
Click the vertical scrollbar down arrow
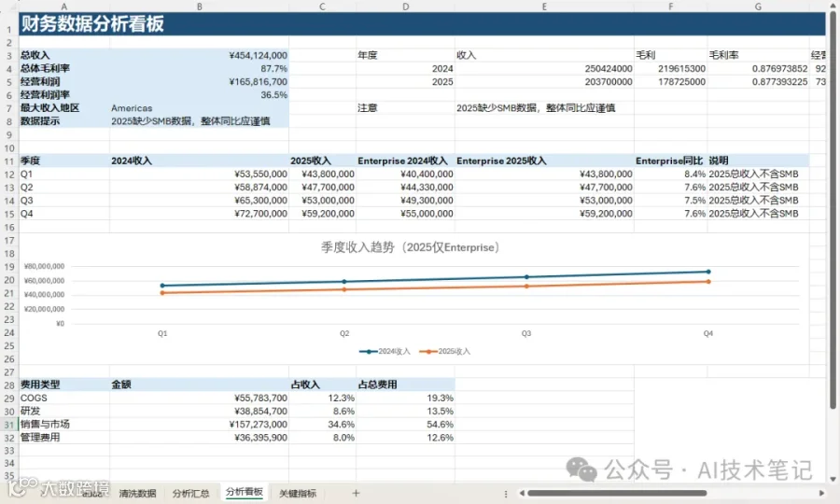click(x=833, y=480)
